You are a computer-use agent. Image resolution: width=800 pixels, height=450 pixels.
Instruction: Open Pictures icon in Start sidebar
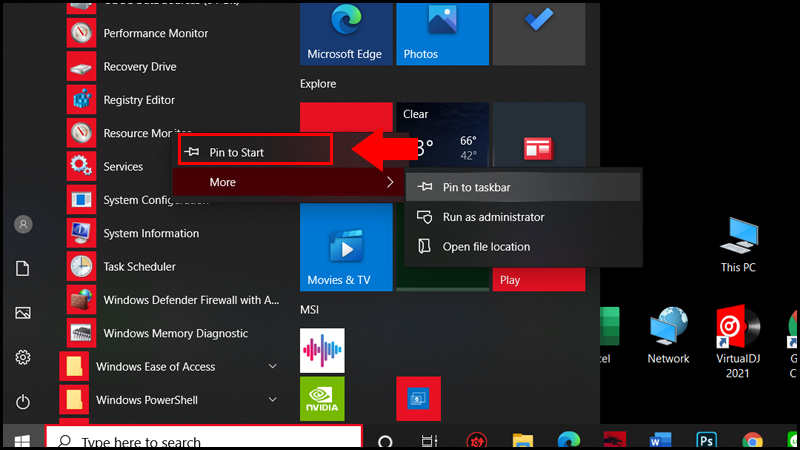click(x=23, y=313)
